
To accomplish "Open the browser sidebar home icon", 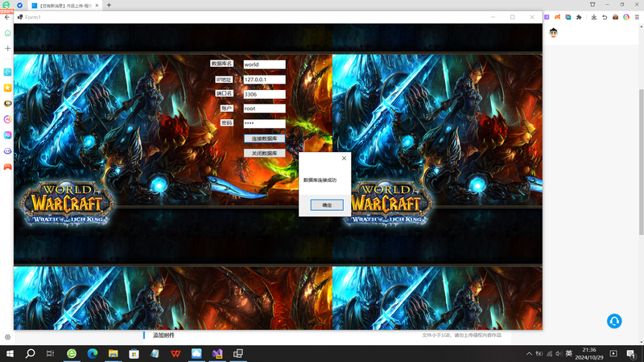I will click(x=7, y=33).
